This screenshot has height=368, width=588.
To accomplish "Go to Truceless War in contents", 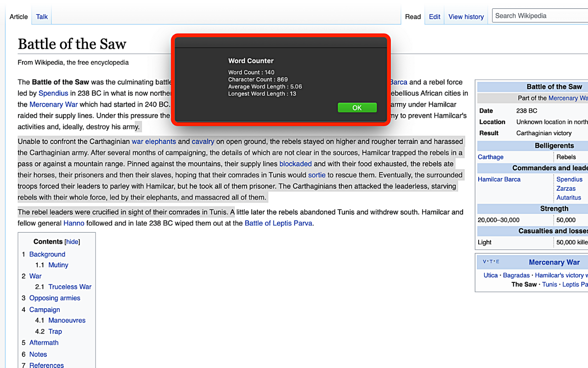I will [70, 287].
